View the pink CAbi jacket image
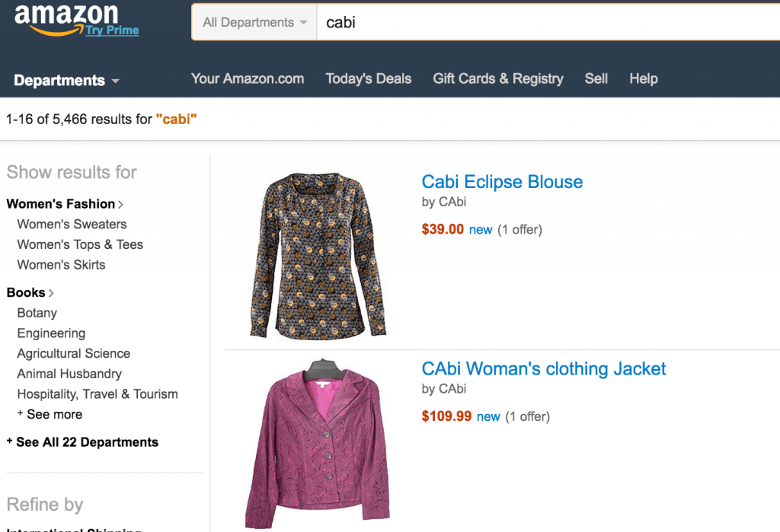This screenshot has height=532, width=780. click(x=318, y=441)
